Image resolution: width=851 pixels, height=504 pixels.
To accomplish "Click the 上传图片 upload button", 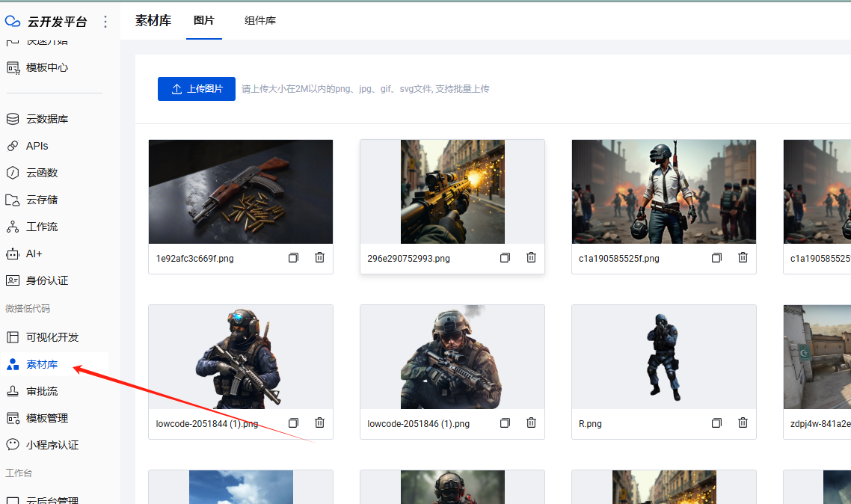I will click(x=197, y=89).
